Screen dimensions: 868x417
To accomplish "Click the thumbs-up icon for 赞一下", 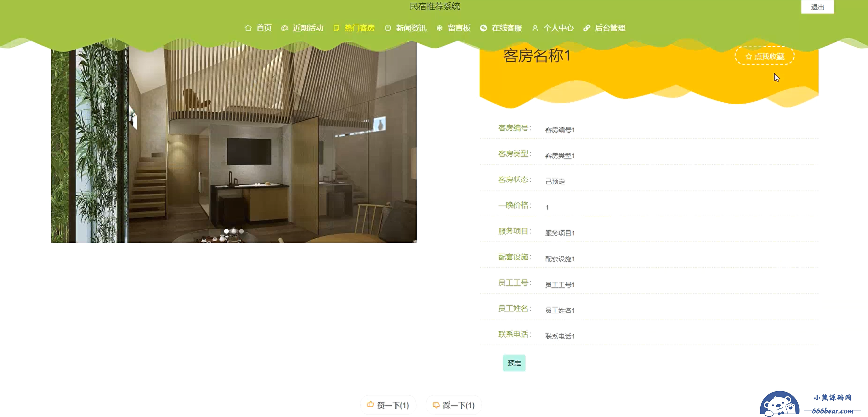I will 371,404.
